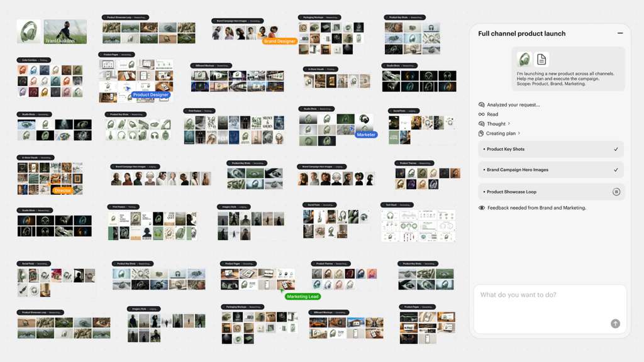Click the stop icon on Product Showcase Loop
Screen dimensions: 644x362
tap(616, 192)
